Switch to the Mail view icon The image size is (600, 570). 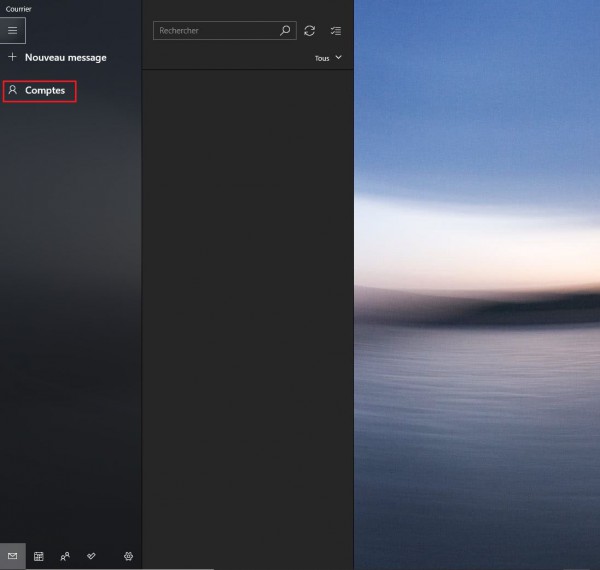pyautogui.click(x=12, y=556)
